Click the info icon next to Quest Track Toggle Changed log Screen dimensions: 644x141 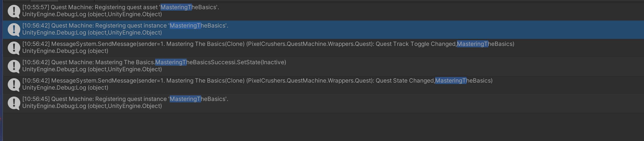(x=14, y=48)
